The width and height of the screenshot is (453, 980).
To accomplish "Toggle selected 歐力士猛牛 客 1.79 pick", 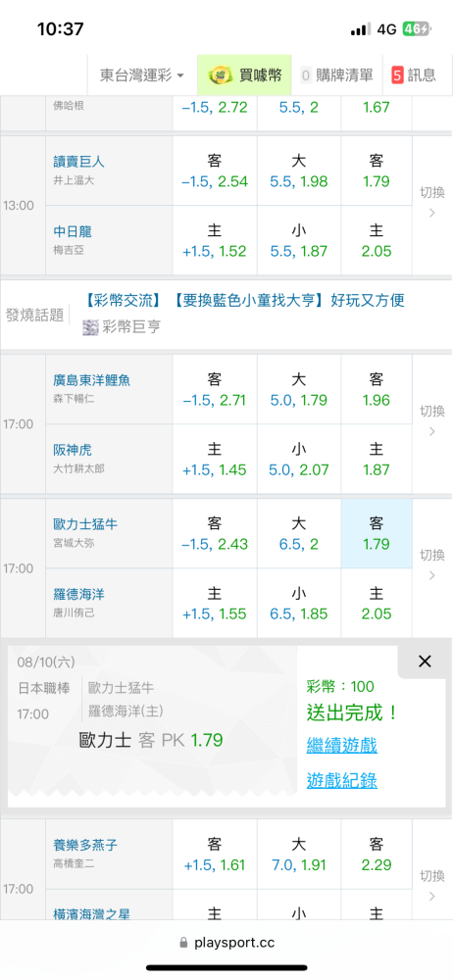I will (377, 533).
